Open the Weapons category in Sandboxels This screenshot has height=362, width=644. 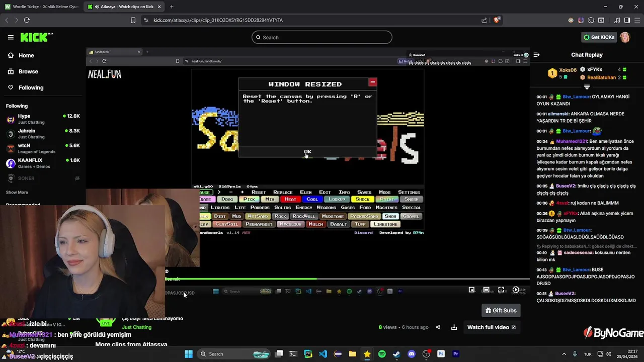point(326,208)
